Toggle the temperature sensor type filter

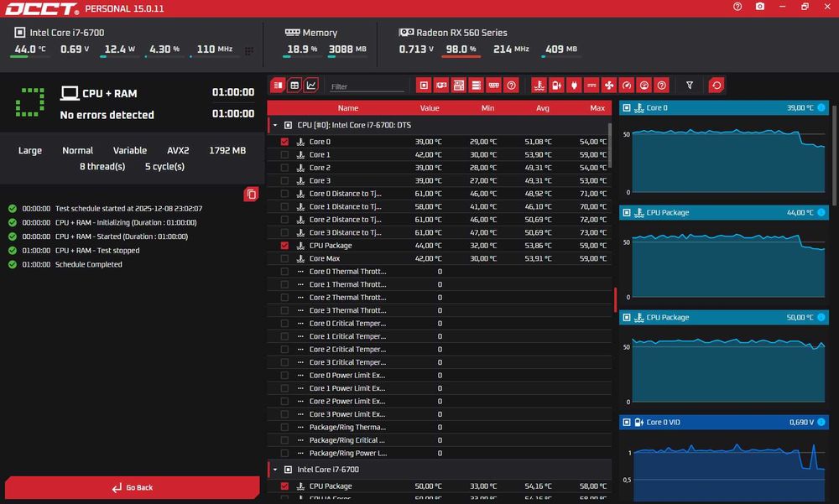539,85
